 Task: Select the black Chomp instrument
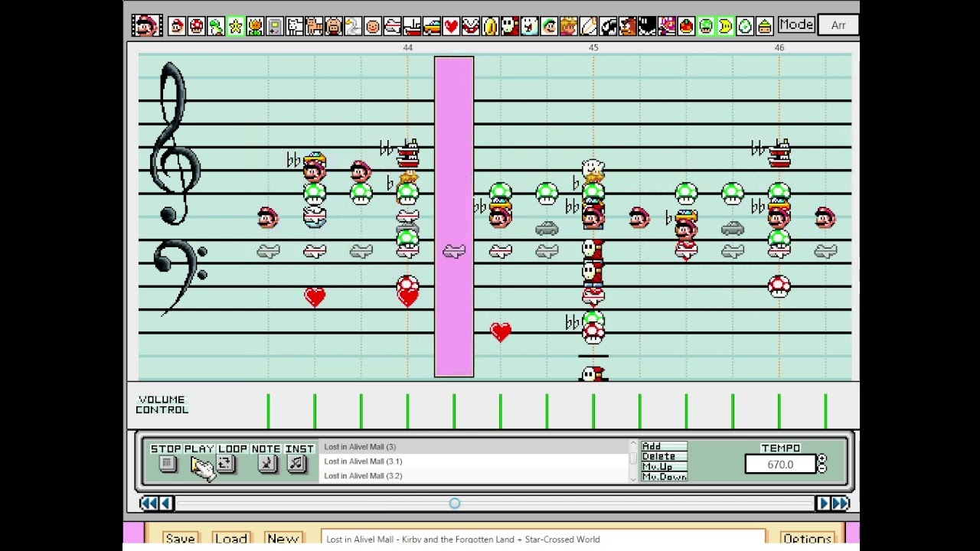click(x=647, y=26)
